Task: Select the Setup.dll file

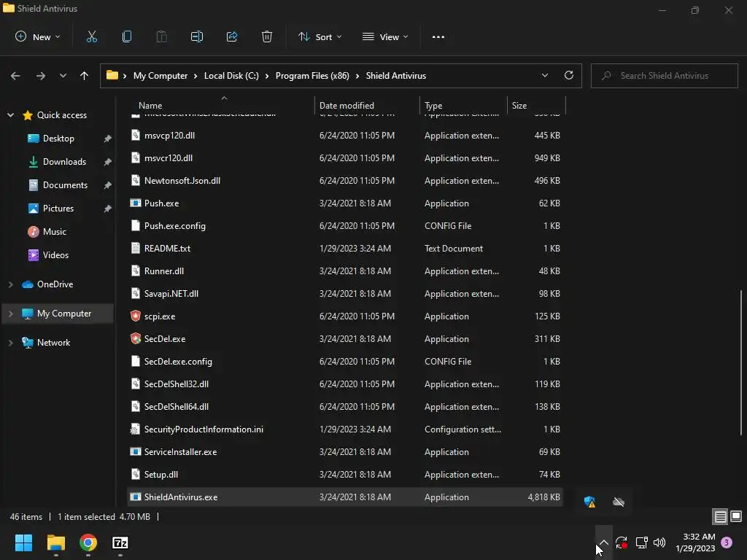Action: pos(161,474)
